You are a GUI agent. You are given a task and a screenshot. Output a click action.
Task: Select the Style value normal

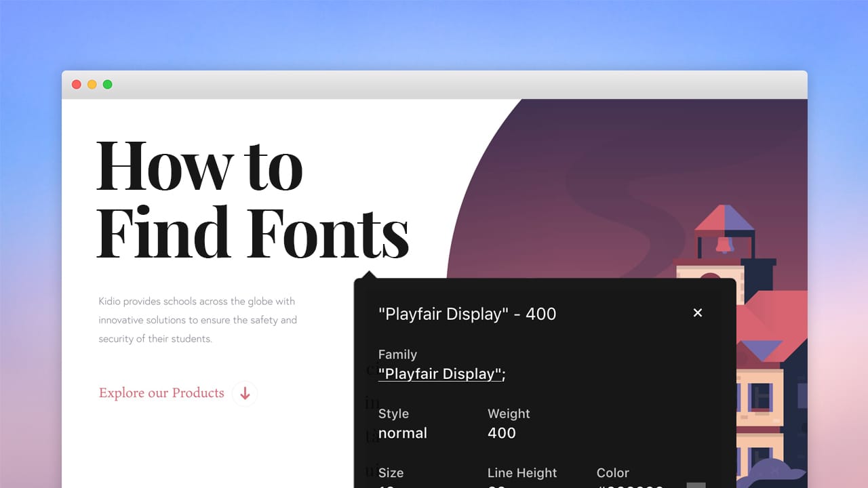[403, 433]
